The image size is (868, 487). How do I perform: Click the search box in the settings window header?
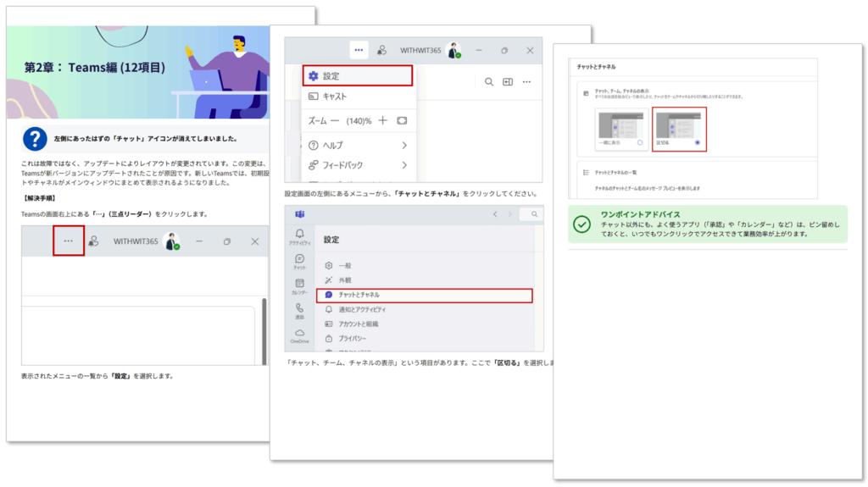coord(531,214)
